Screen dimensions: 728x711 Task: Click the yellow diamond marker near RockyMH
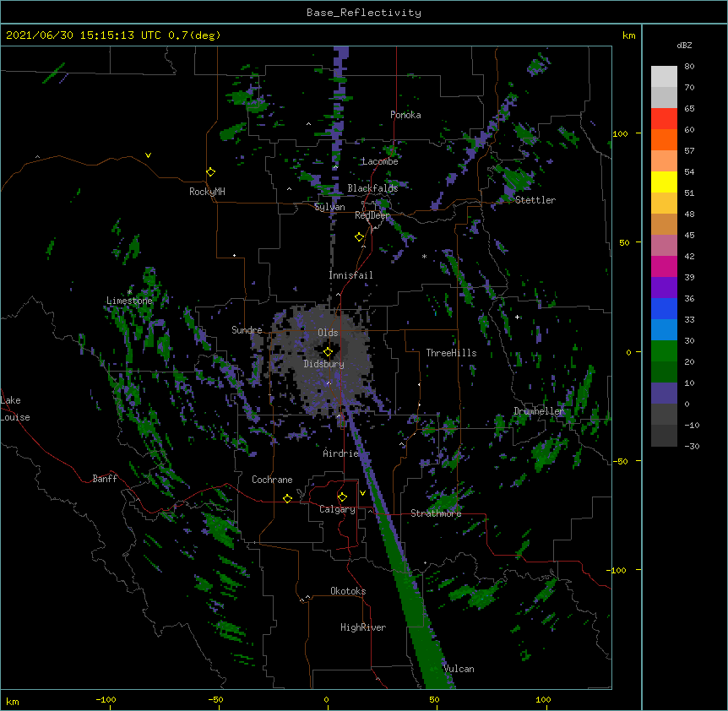point(210,171)
